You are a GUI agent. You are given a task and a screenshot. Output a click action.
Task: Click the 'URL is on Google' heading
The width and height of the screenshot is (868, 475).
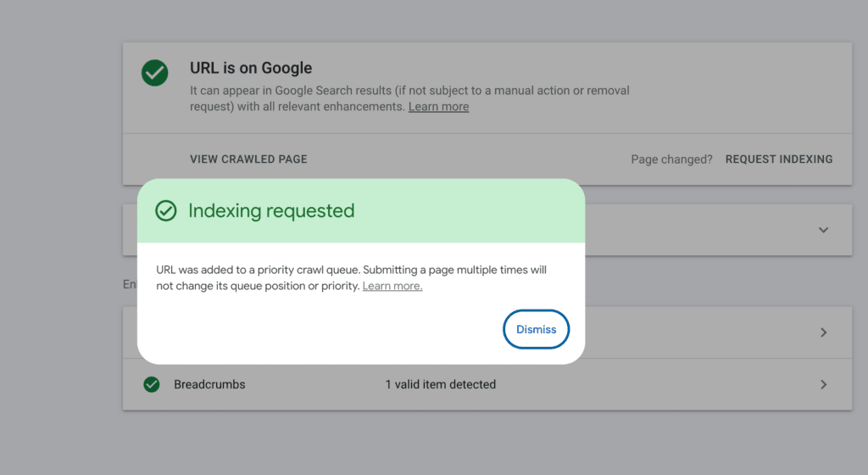251,68
